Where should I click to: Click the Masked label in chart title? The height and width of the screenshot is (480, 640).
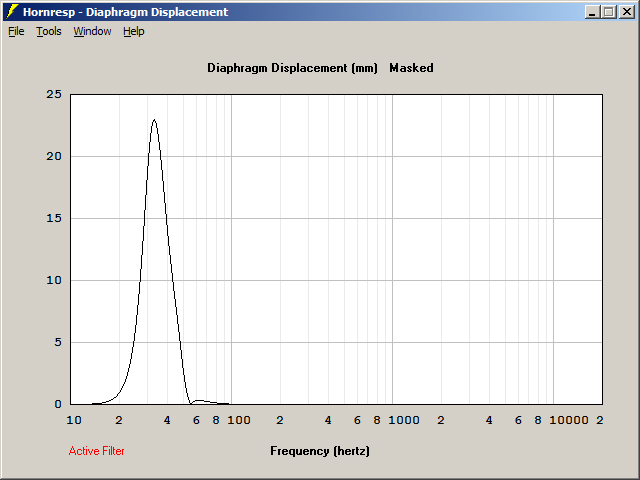[411, 68]
